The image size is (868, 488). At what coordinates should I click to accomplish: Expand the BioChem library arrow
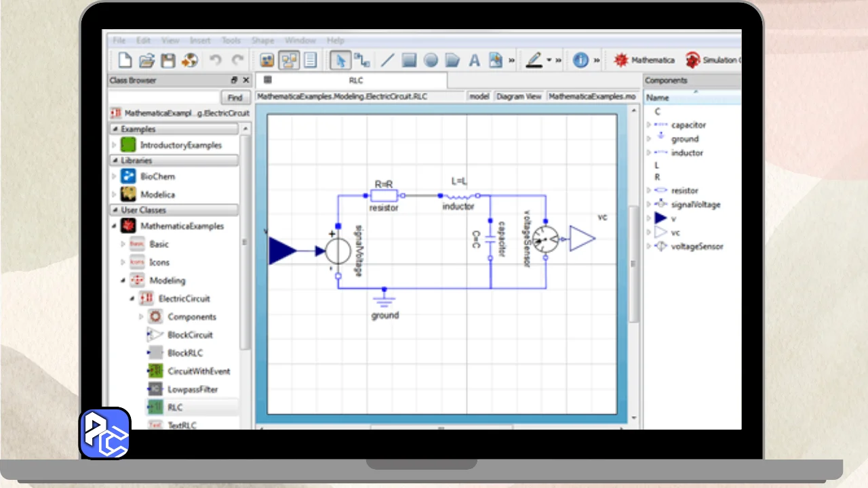click(114, 176)
